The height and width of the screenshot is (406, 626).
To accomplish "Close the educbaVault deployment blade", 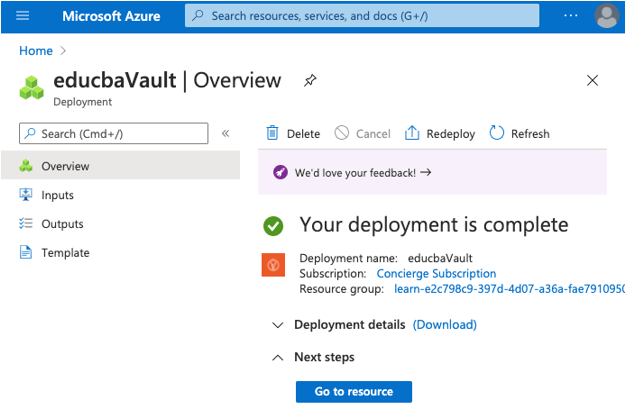I will coord(592,80).
